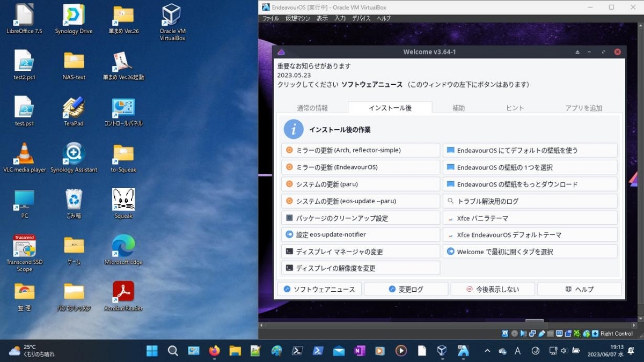Open the 表示 menu in VirtualBox
The height and width of the screenshot is (362, 644).
pyautogui.click(x=322, y=18)
